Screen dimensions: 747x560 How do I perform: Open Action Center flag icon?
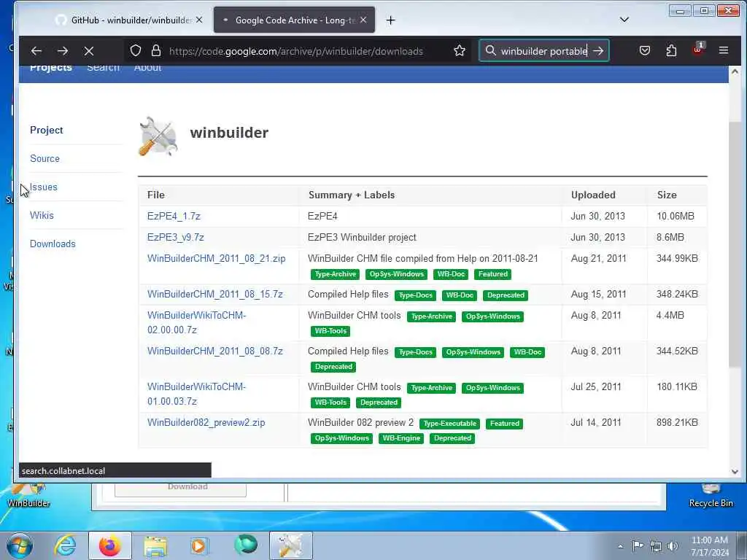(638, 546)
